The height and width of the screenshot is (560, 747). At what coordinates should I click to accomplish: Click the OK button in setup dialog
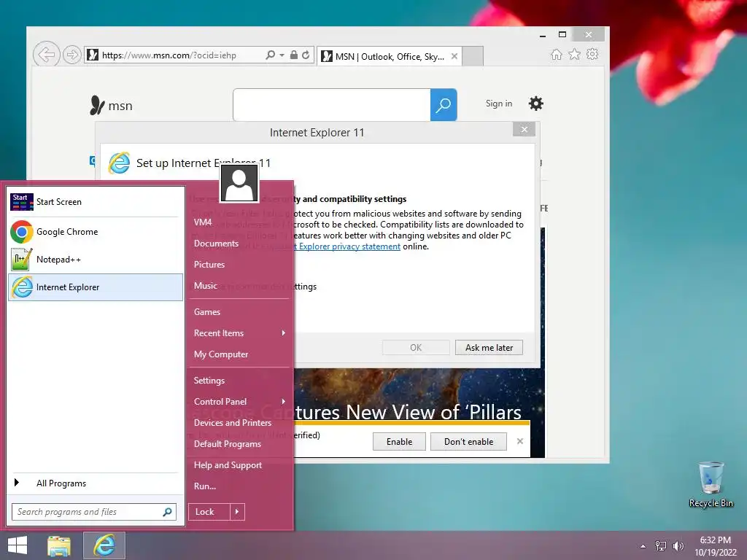[x=415, y=348]
